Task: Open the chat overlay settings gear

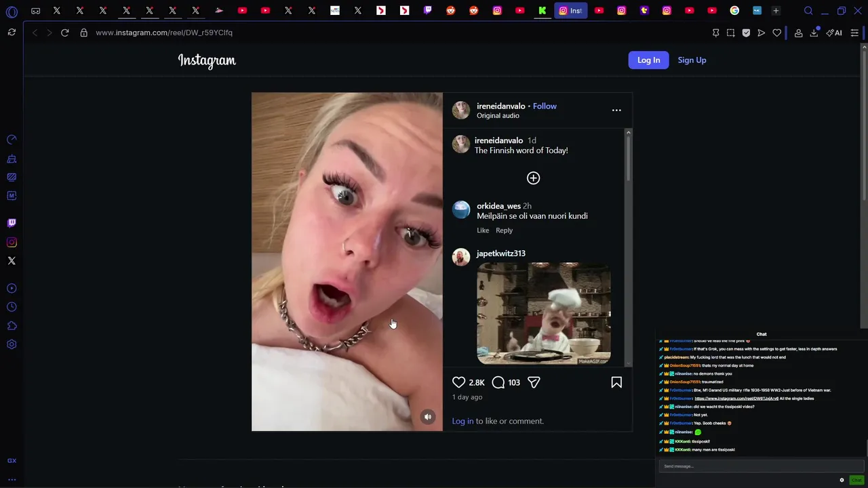Action: click(x=842, y=480)
